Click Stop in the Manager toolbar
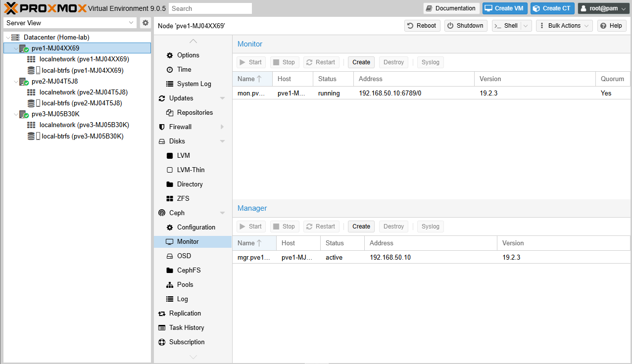Screen dimensions: 632x364 (285, 227)
